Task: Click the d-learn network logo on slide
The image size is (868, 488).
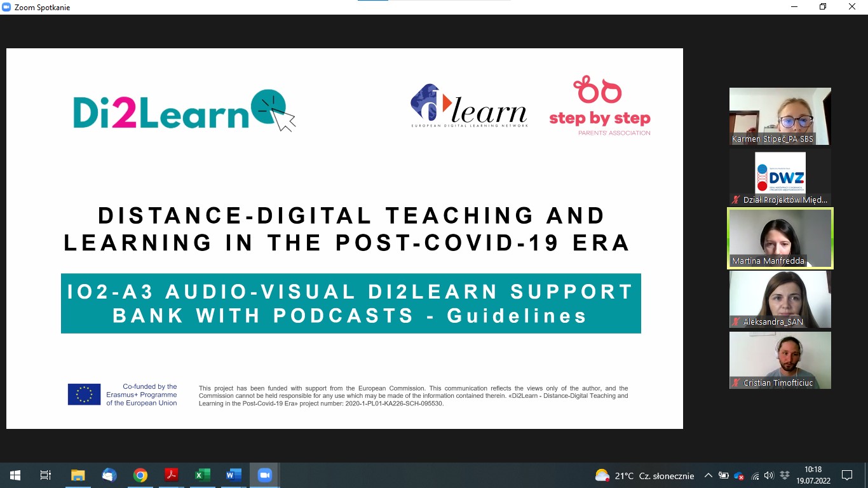Action: 469,105
